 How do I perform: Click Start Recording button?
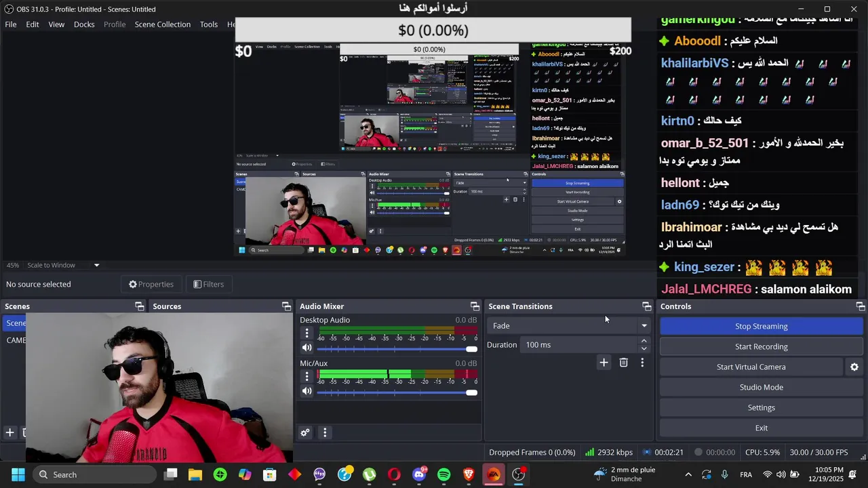point(761,346)
